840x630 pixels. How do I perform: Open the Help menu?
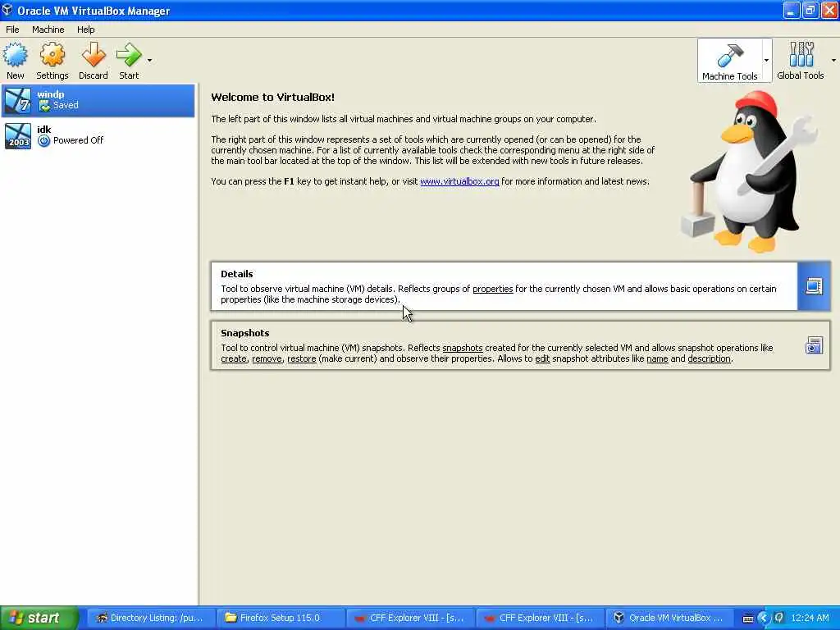point(85,30)
